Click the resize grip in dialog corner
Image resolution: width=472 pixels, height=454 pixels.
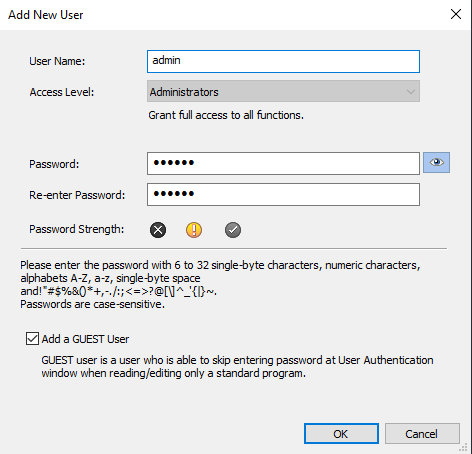point(464,448)
